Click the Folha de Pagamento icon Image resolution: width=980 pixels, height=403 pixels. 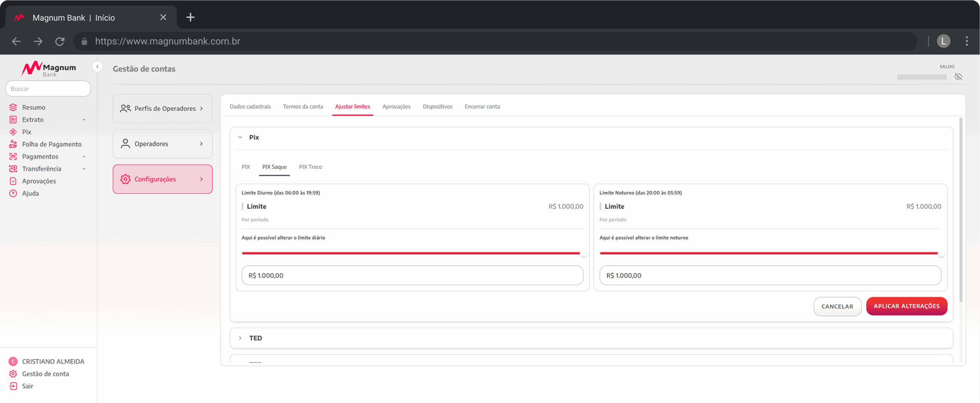(13, 144)
